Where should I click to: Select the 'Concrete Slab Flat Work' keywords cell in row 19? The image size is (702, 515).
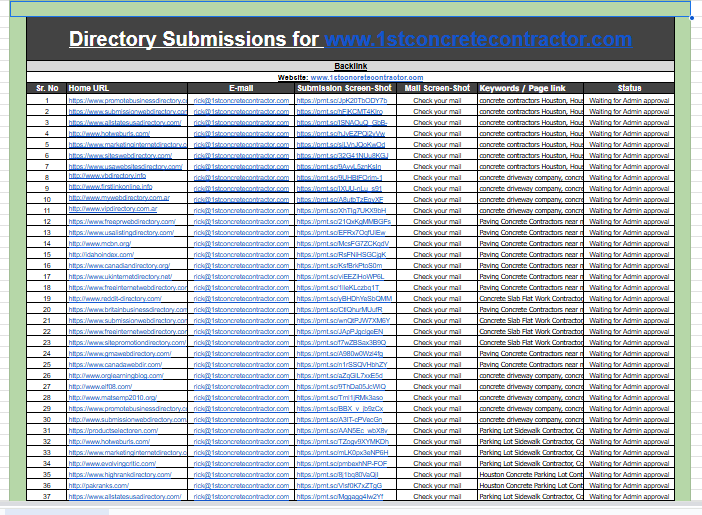click(531, 299)
